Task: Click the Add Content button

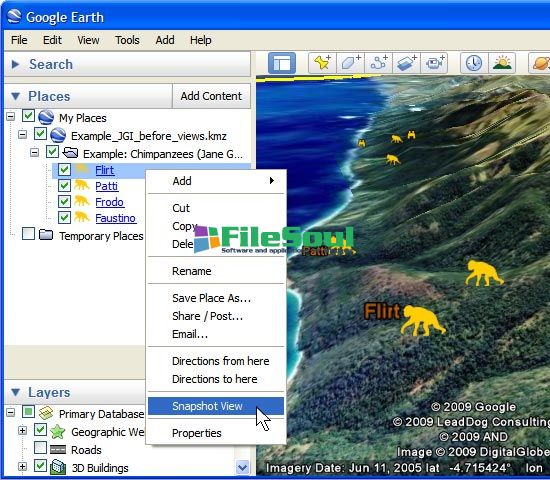Action: point(211,96)
